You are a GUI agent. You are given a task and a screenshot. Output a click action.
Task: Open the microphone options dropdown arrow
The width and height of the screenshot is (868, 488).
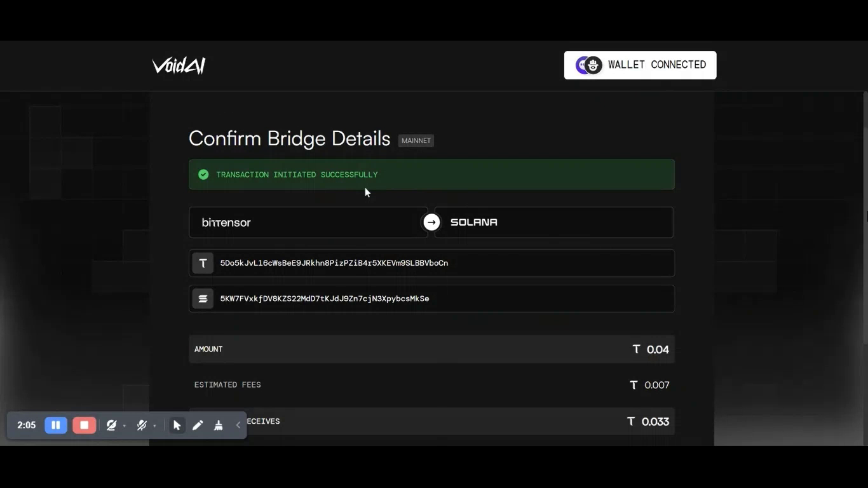click(154, 426)
